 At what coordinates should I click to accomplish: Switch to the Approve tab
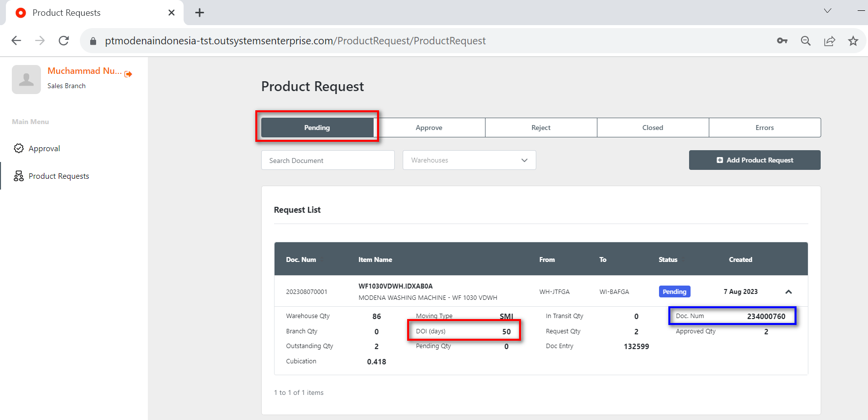coord(429,128)
